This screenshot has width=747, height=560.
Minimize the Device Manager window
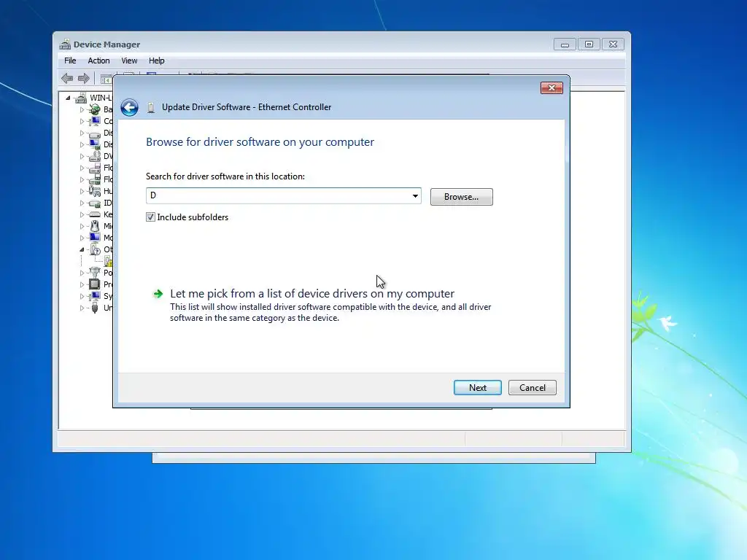[565, 44]
